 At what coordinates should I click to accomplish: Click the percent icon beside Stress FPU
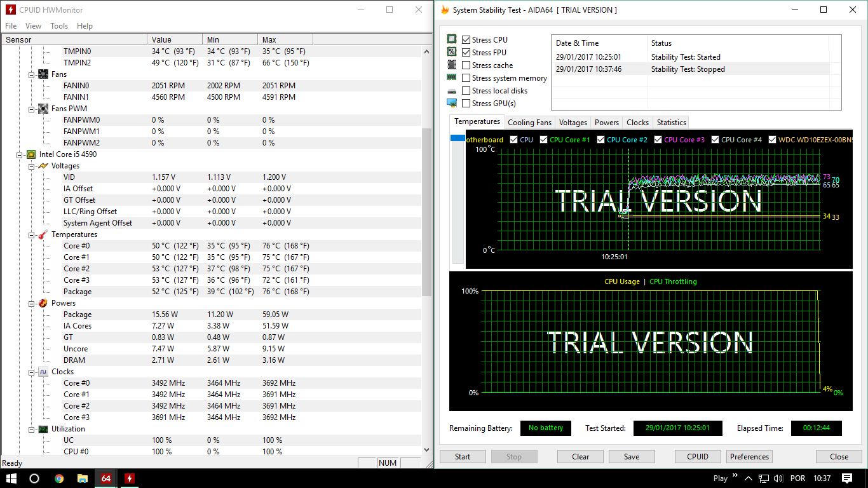point(452,52)
